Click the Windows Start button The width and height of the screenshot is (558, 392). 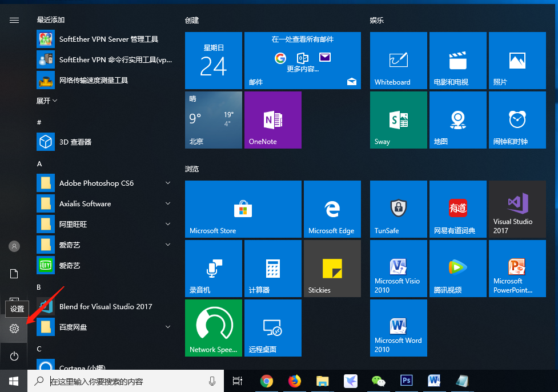click(x=14, y=381)
